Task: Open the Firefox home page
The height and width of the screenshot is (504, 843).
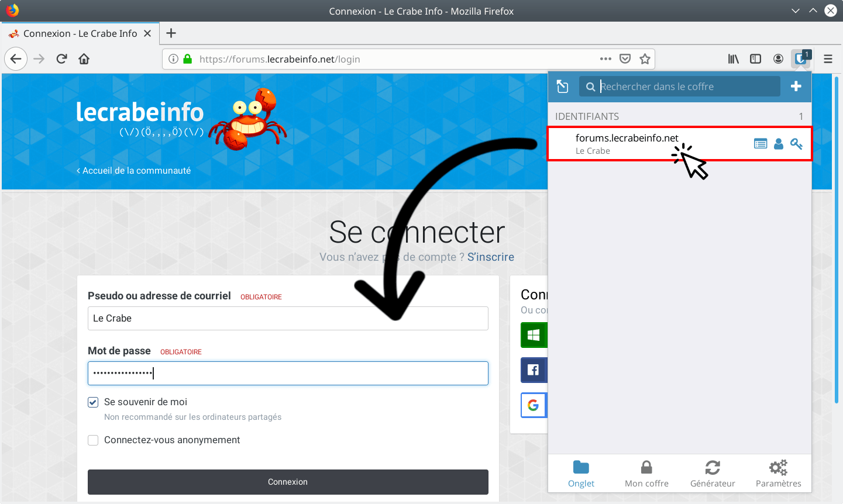Action: tap(84, 59)
